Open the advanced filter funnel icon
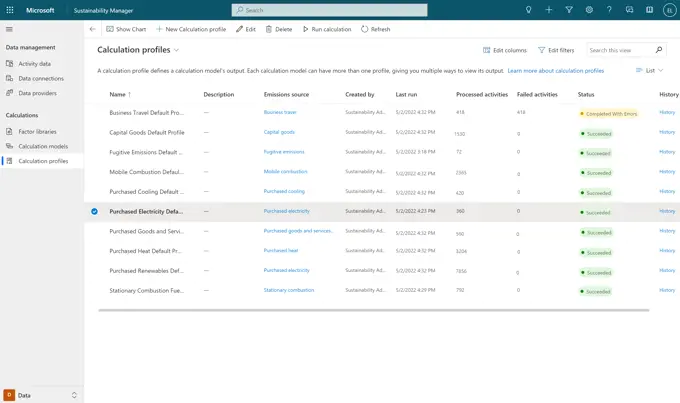This screenshot has height=403, width=680. click(569, 10)
